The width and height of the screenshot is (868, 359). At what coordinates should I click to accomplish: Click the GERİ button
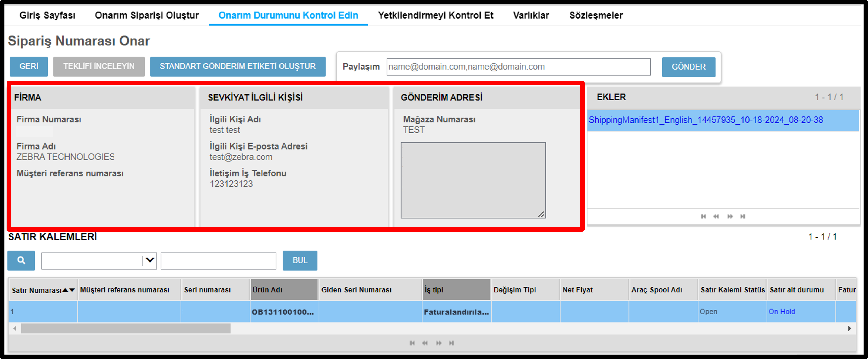[x=29, y=66]
